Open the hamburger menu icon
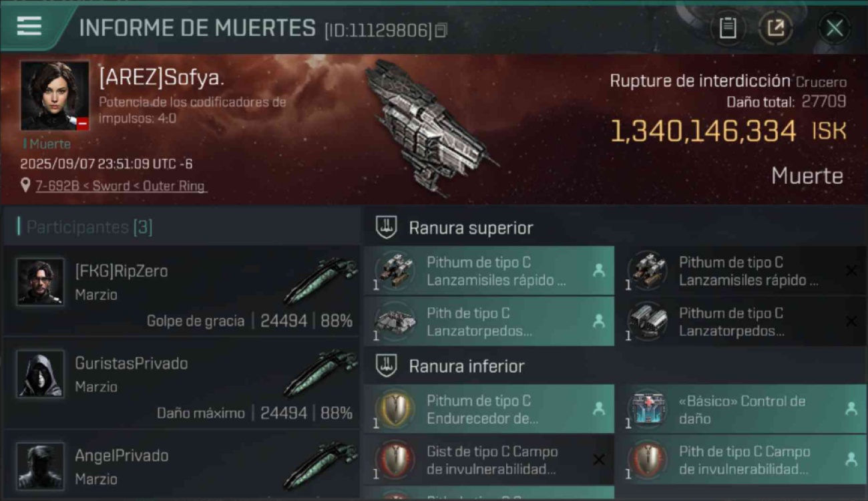The width and height of the screenshot is (868, 501). tap(29, 26)
